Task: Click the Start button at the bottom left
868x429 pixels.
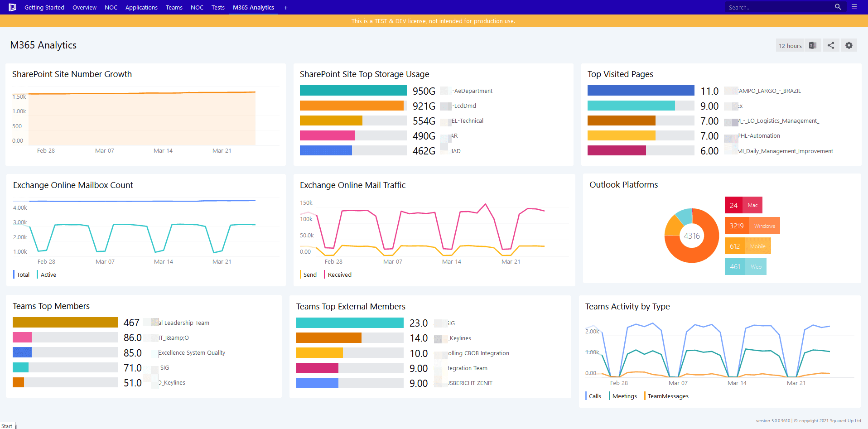Action: click(x=7, y=426)
